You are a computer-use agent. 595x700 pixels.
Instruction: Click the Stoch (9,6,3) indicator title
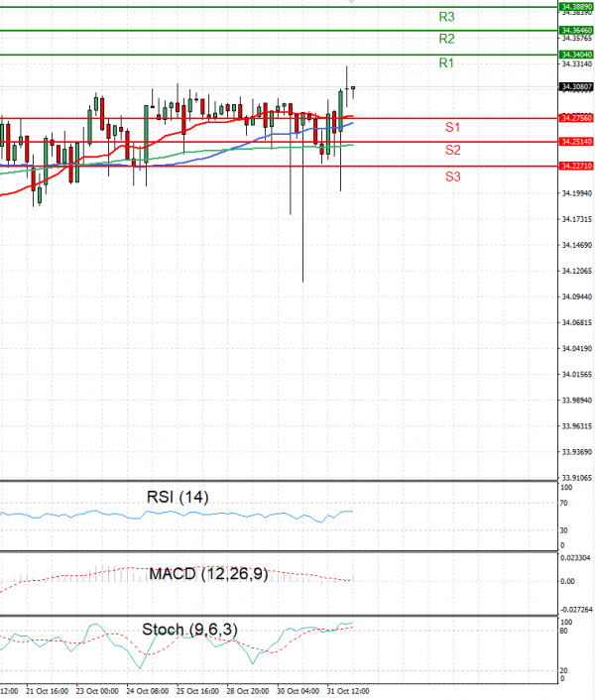[x=189, y=630]
